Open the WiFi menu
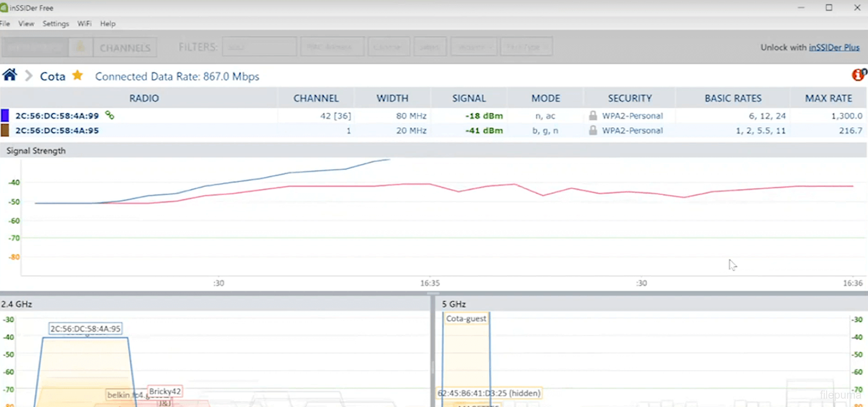Screen dimensions: 868x407 [84, 24]
